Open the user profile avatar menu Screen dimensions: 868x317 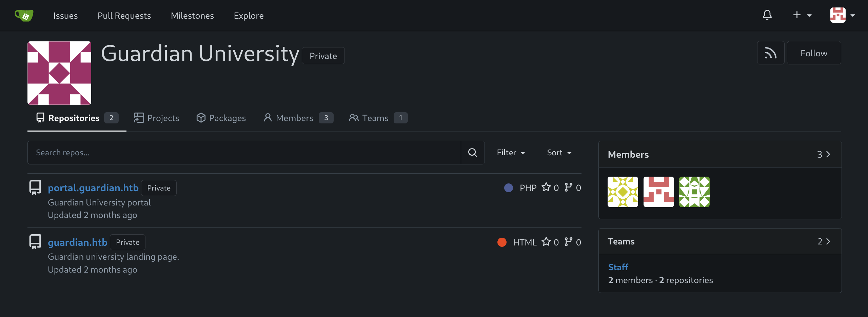click(x=842, y=15)
